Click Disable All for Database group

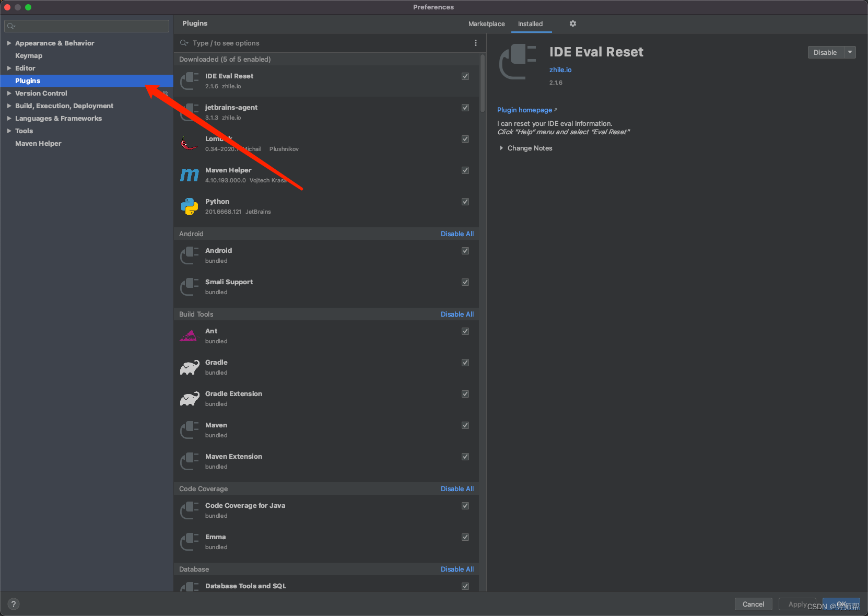click(x=457, y=569)
